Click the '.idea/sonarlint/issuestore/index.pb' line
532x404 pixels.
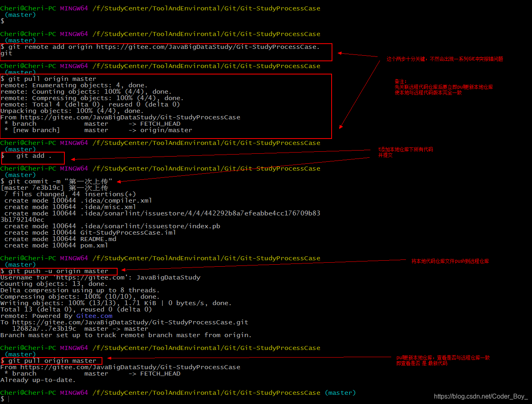[x=112, y=226]
